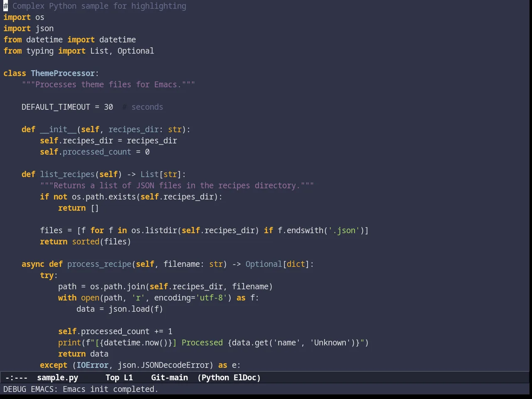The width and height of the screenshot is (532, 399).
Task: Click 'os.path.join' call
Action: point(118,286)
